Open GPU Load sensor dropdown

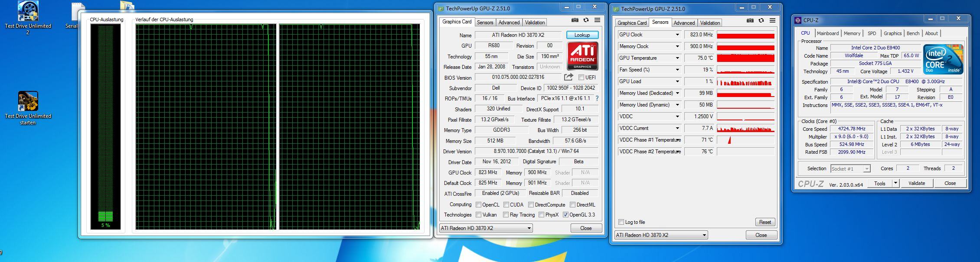coord(677,81)
